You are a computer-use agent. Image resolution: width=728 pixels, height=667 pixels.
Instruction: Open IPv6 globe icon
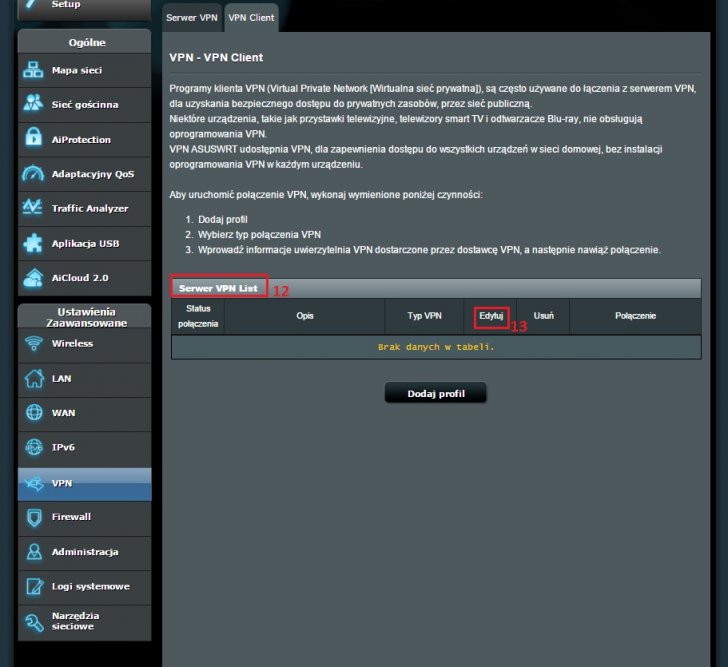(34, 447)
